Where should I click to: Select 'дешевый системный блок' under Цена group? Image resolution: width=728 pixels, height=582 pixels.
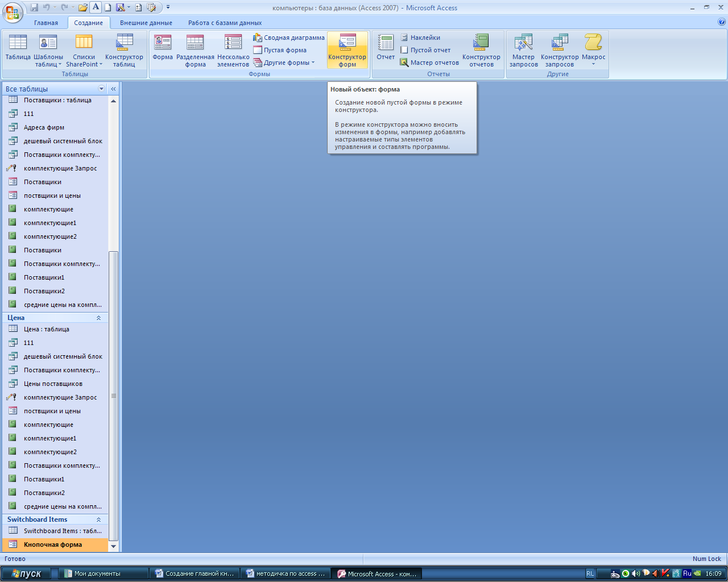(55, 356)
